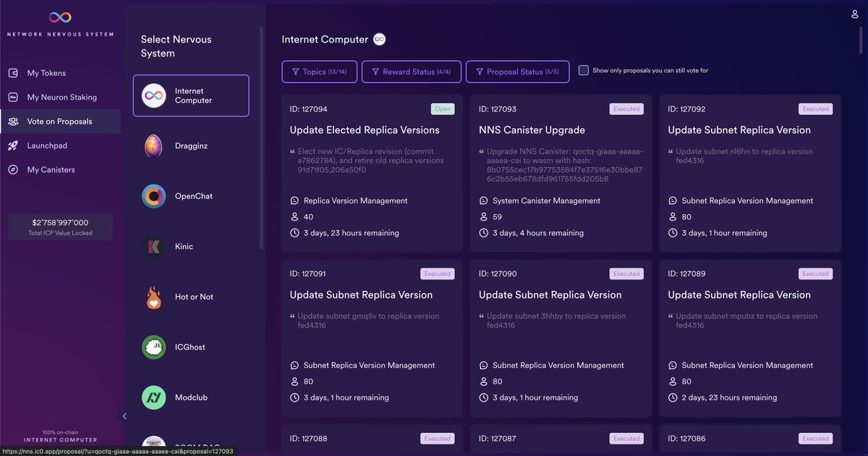
Task: Open proposal ID 127090 card title
Action: [550, 295]
